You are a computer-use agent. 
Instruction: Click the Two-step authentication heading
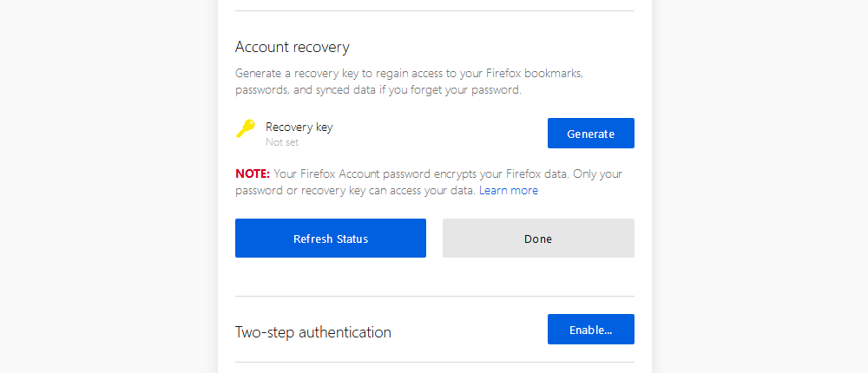tap(312, 332)
